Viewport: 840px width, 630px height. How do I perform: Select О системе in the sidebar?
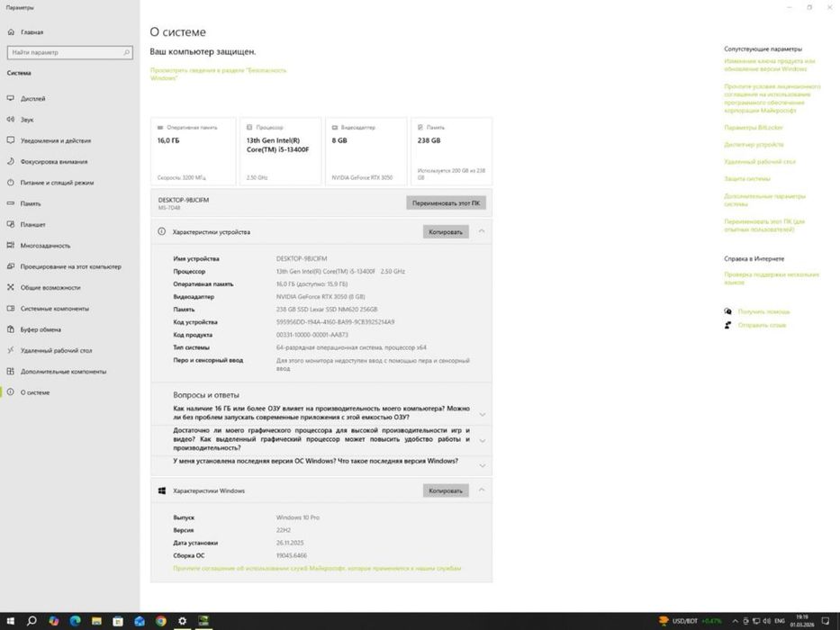(35, 392)
